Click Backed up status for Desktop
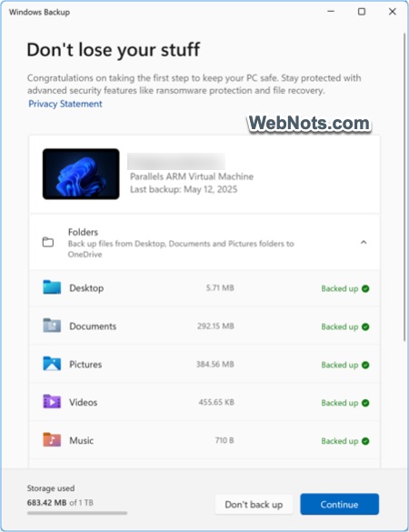The height and width of the screenshot is (532, 409). pyautogui.click(x=340, y=288)
